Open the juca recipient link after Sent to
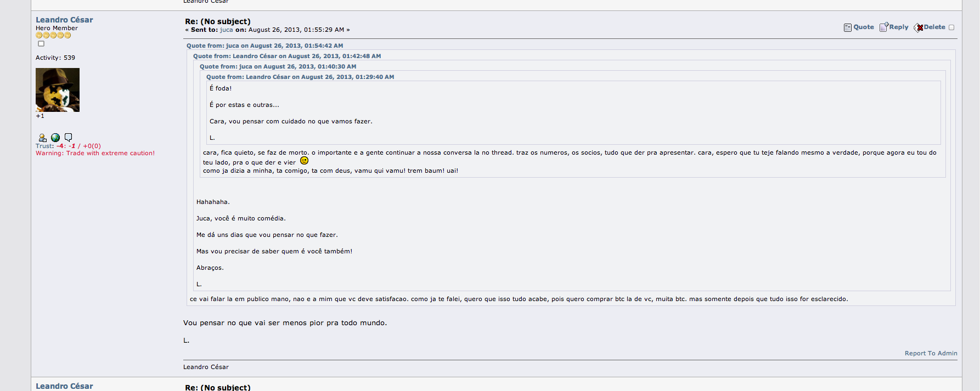The image size is (980, 391). (x=227, y=30)
